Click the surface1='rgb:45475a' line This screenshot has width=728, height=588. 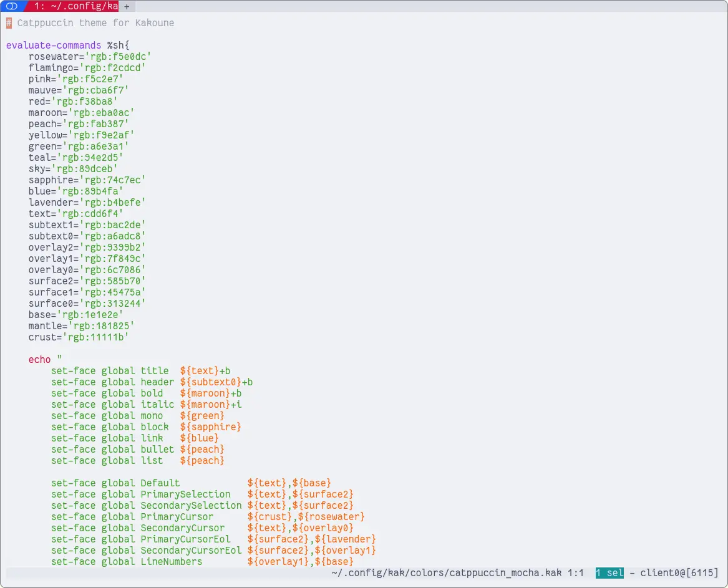coord(87,292)
